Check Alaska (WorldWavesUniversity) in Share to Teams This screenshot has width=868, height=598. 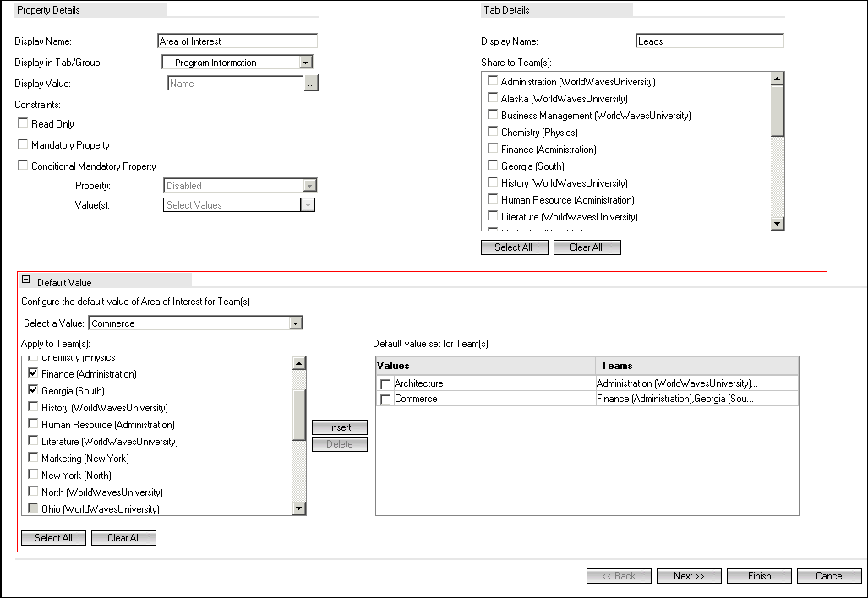493,97
